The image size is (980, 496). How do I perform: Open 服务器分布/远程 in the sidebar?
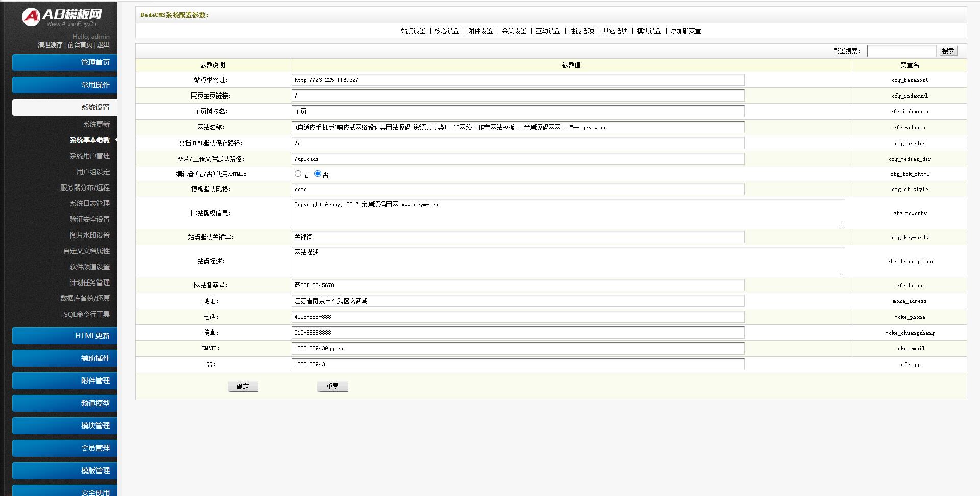(x=85, y=187)
